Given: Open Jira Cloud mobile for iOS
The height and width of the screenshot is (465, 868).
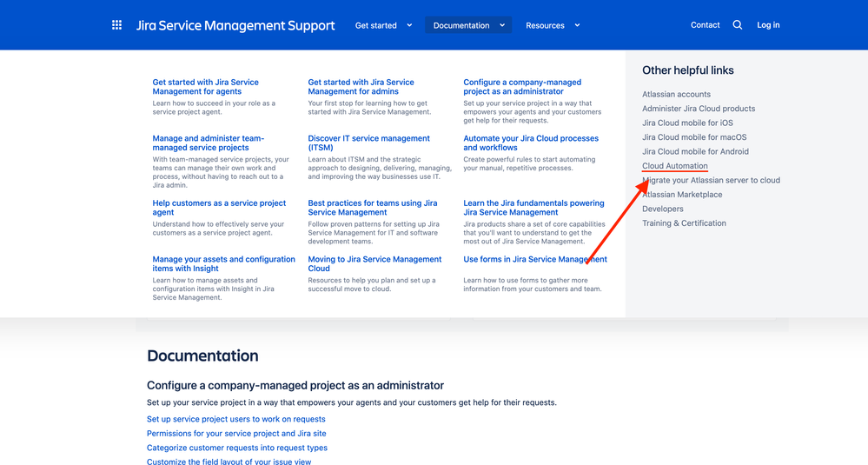Looking at the screenshot, I should (687, 123).
